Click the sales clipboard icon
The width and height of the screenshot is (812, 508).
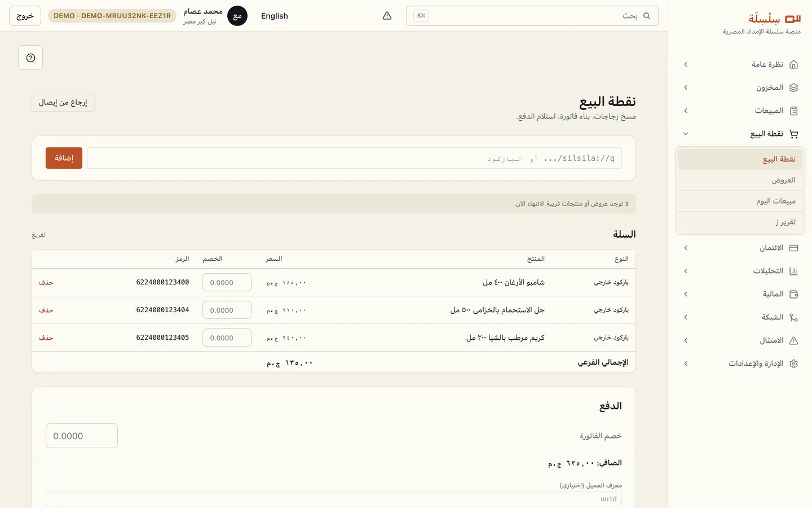point(794,111)
